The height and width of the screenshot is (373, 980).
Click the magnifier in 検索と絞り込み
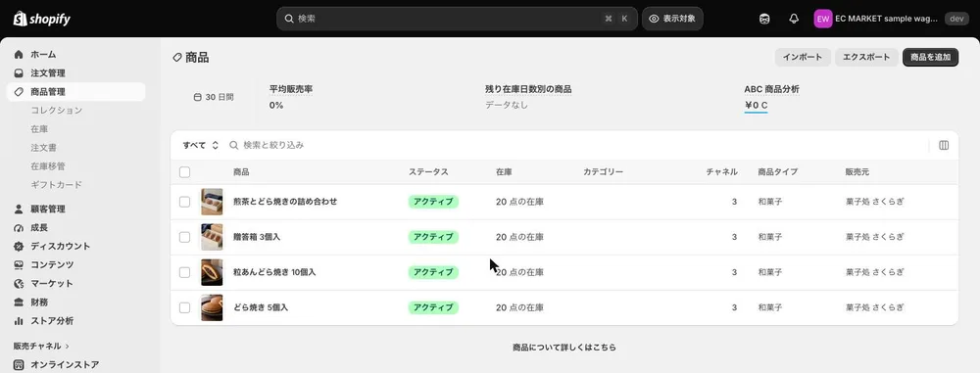point(234,145)
